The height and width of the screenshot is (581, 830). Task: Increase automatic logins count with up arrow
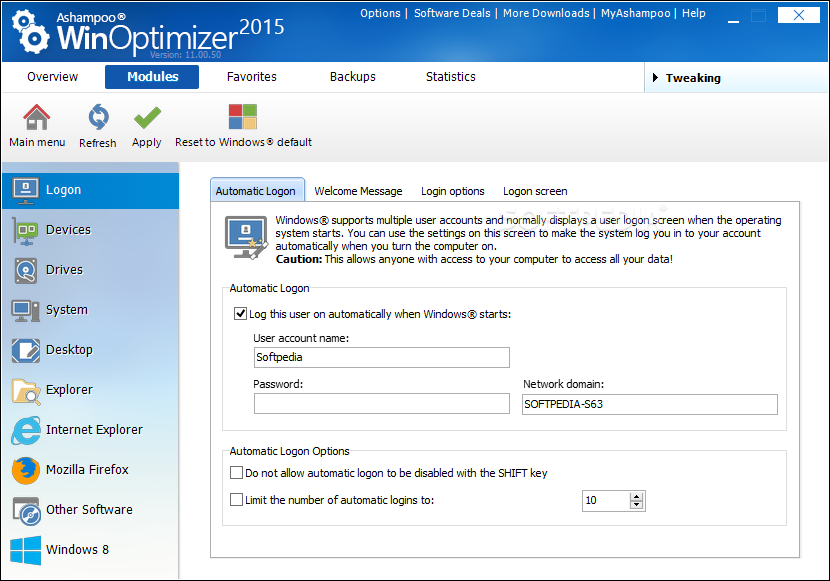click(637, 496)
